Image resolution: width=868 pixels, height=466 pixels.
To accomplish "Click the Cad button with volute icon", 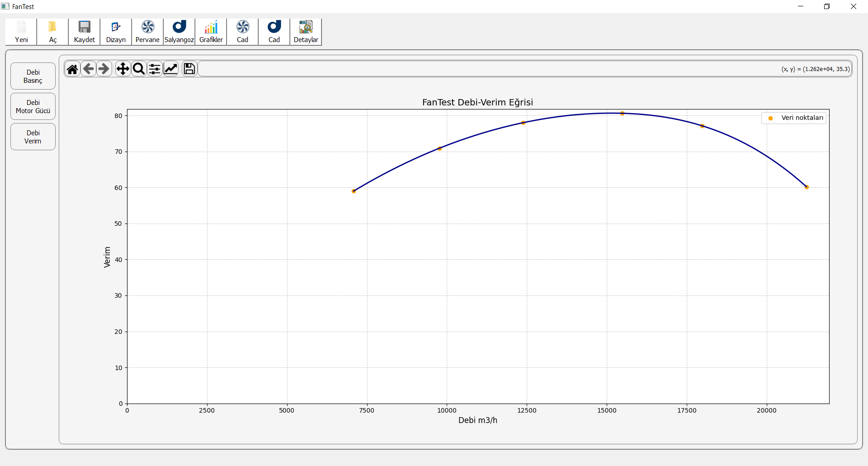I will pyautogui.click(x=274, y=32).
